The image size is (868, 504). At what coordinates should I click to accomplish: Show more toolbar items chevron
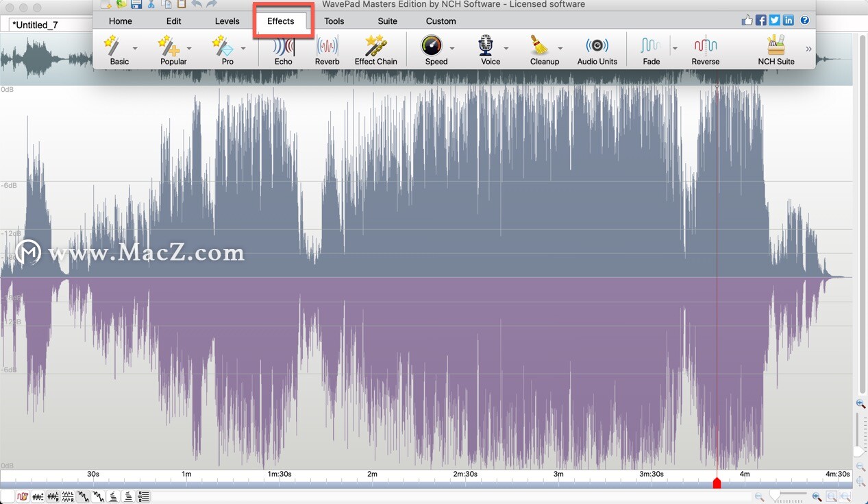tap(808, 49)
